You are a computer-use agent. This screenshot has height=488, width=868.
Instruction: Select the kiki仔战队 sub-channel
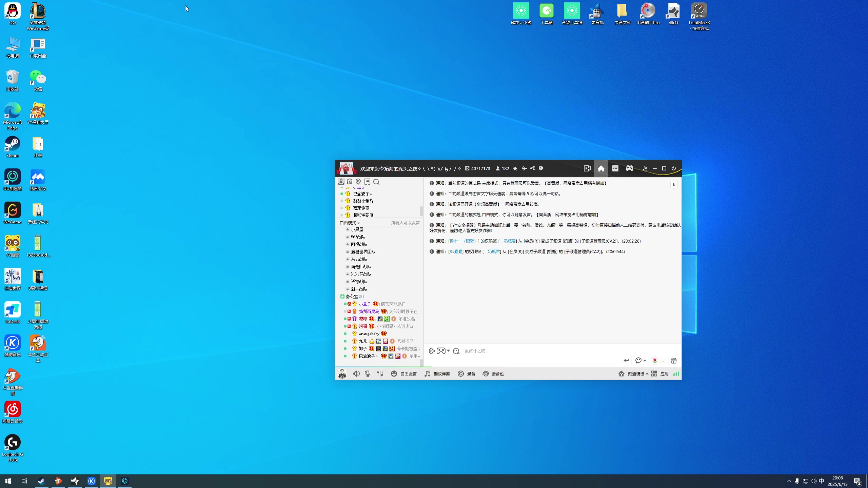click(361, 274)
